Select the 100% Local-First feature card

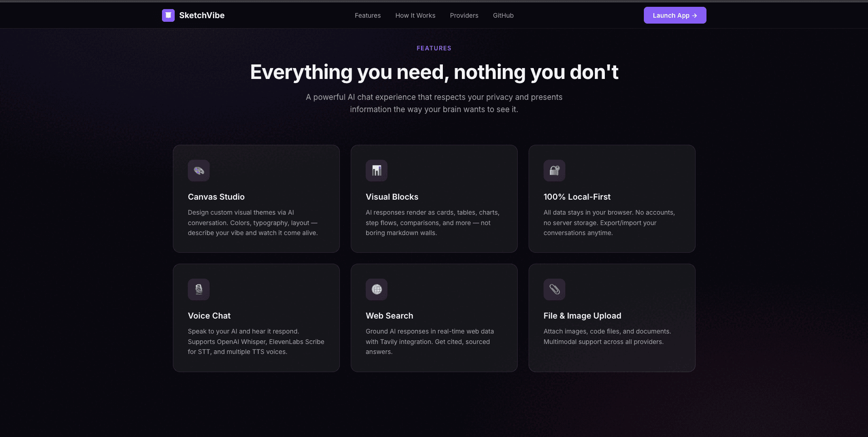[x=612, y=199]
